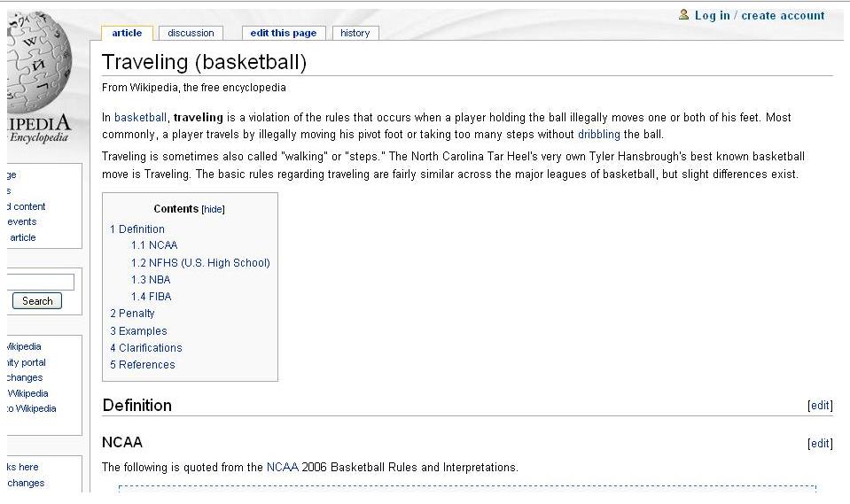
Task: Jump to 1.1 NCAA in Contents
Action: (154, 245)
